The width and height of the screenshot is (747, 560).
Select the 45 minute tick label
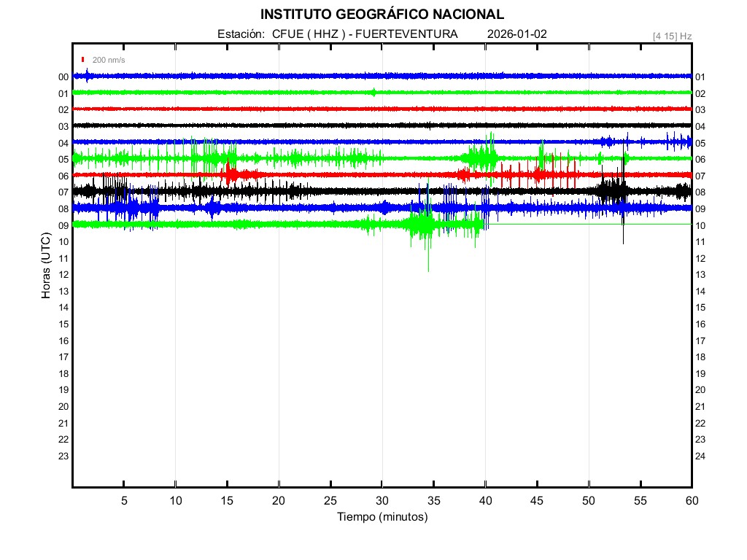(x=537, y=500)
